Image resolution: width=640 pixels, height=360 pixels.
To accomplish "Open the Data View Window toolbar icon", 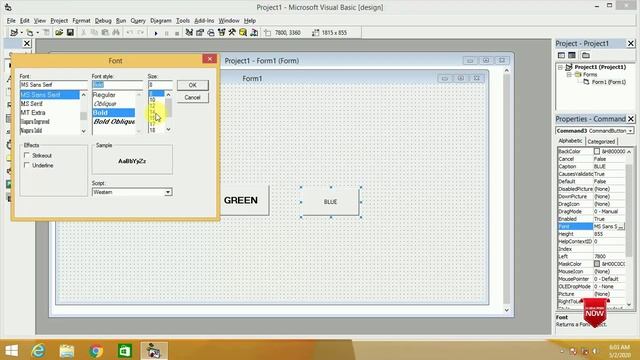I will coord(243,32).
